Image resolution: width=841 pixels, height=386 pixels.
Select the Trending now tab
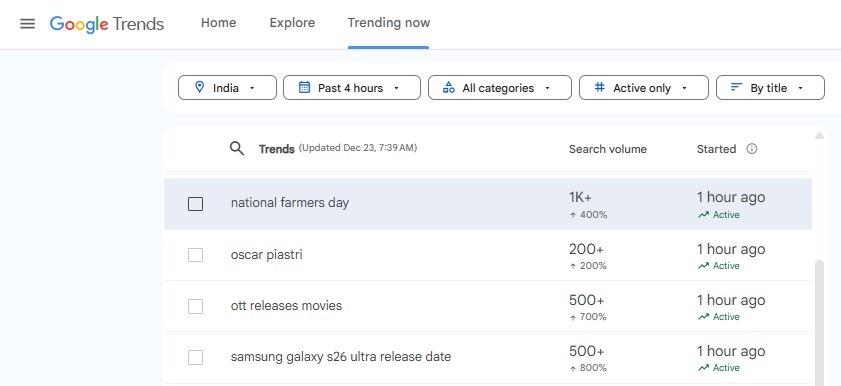388,23
